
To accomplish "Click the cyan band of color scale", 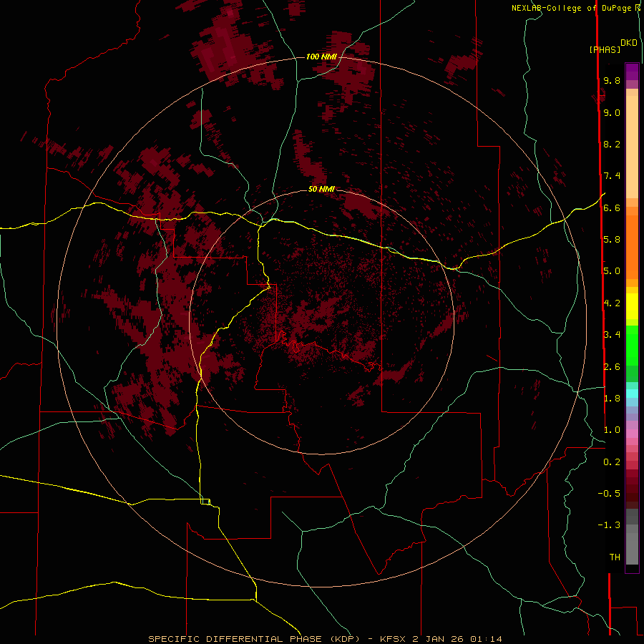I will [632, 394].
